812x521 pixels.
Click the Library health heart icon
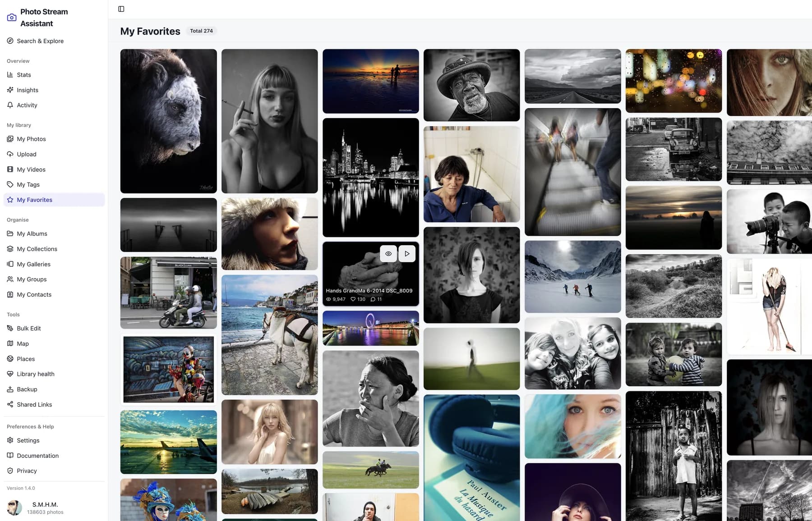[x=10, y=374]
